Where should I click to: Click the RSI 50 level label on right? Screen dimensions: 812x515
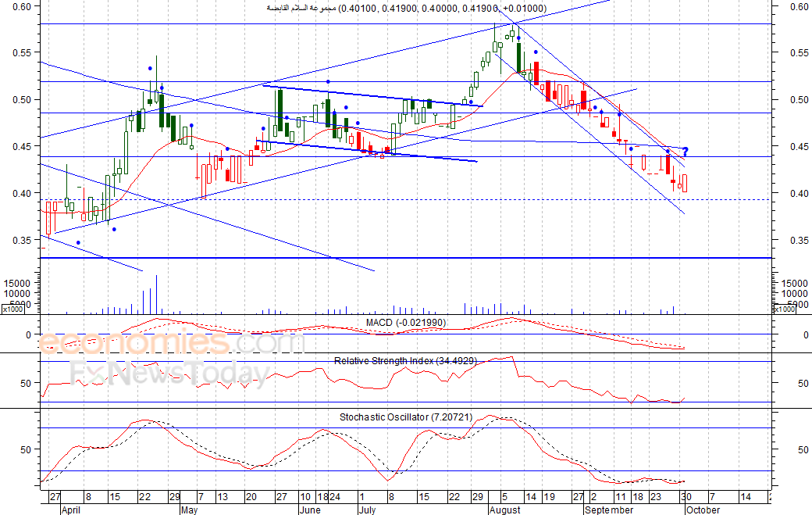point(803,384)
